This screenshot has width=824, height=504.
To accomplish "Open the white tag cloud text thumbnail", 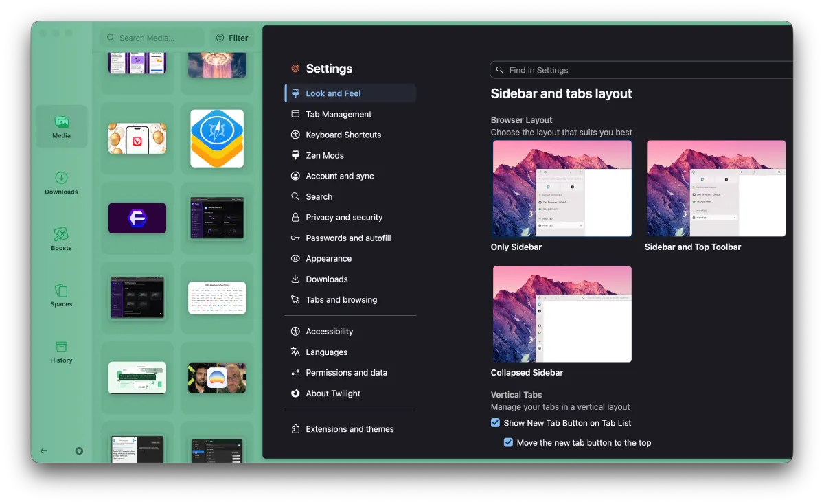I will point(217,298).
